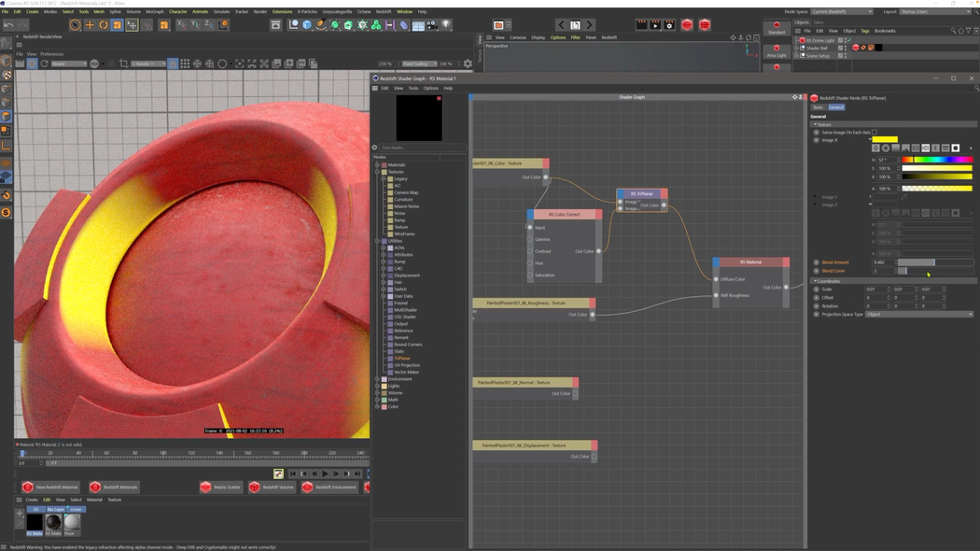Select the Rotate tool in the toolbar
Screen dimensions: 980x551
[x=104, y=25]
